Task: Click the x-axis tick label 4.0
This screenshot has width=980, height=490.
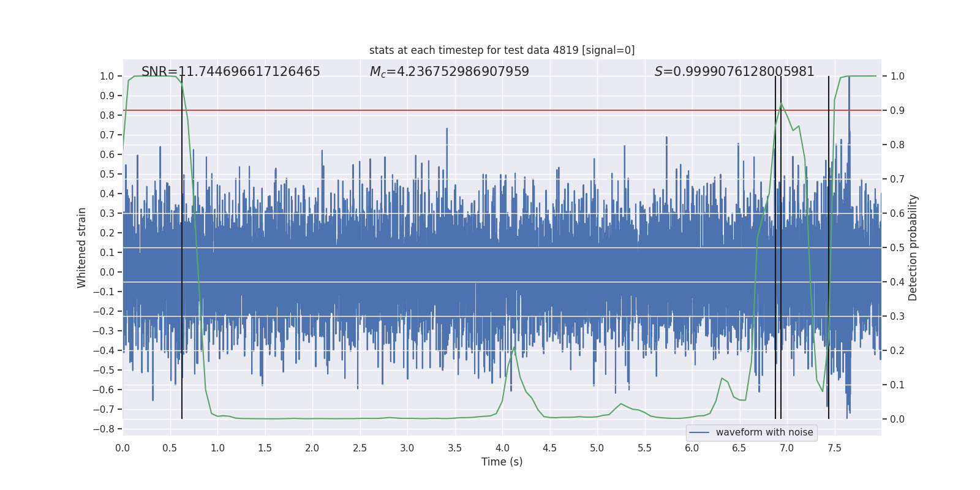Action: pos(502,448)
